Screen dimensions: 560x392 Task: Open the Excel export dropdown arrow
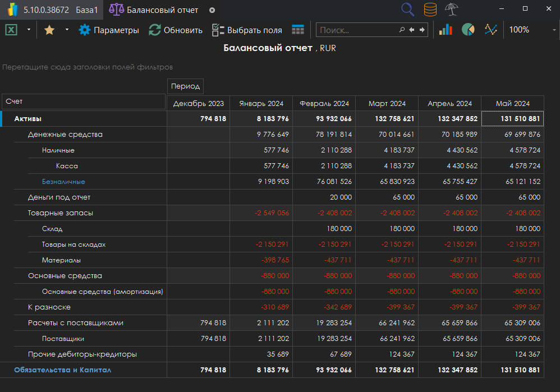pyautogui.click(x=29, y=30)
